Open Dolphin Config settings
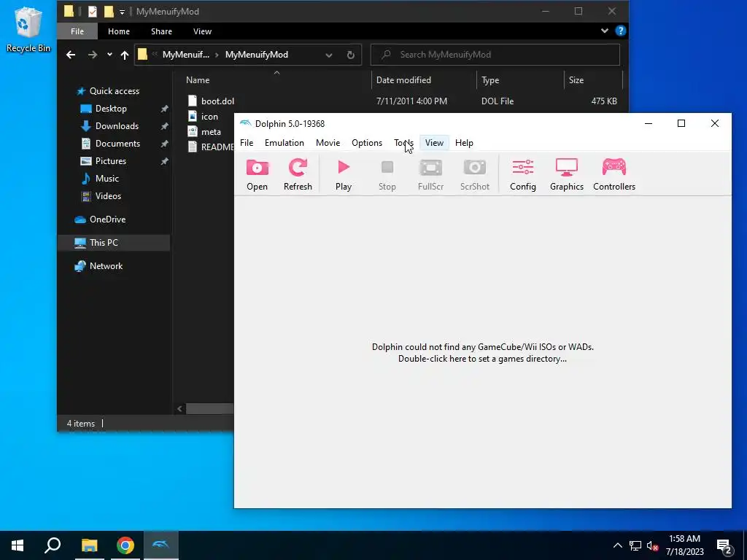Screen dimensions: 747x560 point(522,175)
